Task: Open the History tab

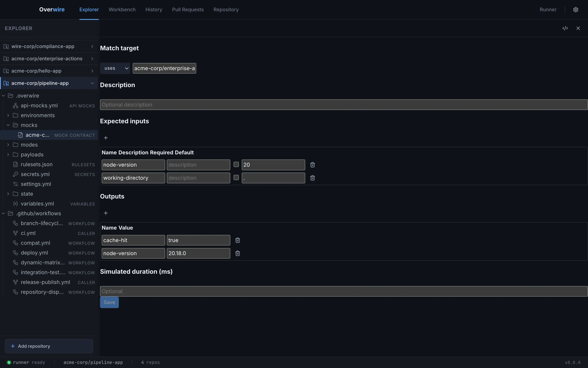Action: tap(154, 9)
